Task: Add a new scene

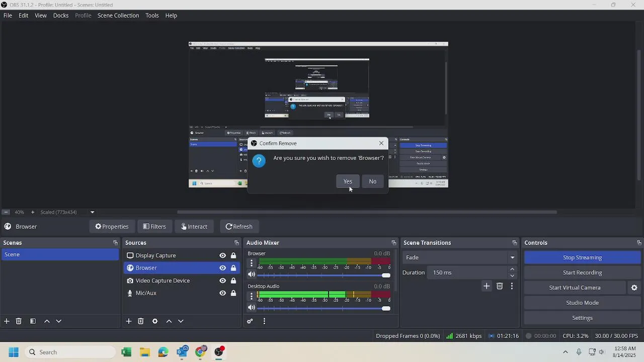Action: coord(7,321)
